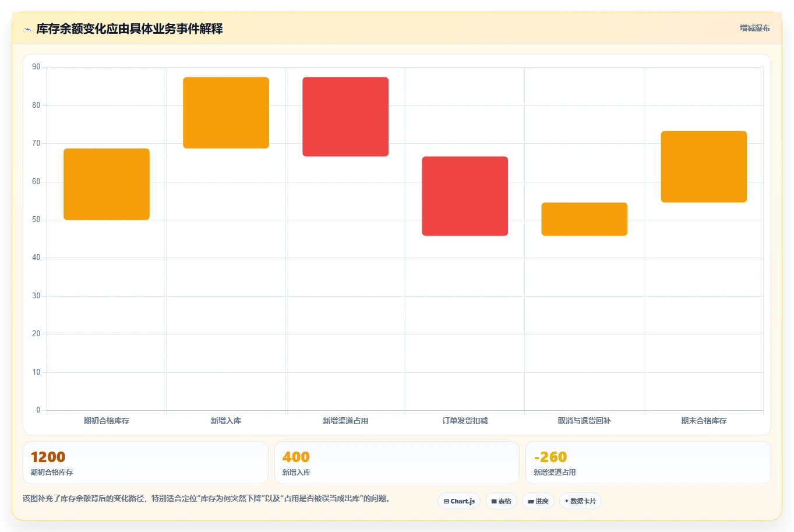Click the x-axis label 新增渠道占用

(345, 421)
